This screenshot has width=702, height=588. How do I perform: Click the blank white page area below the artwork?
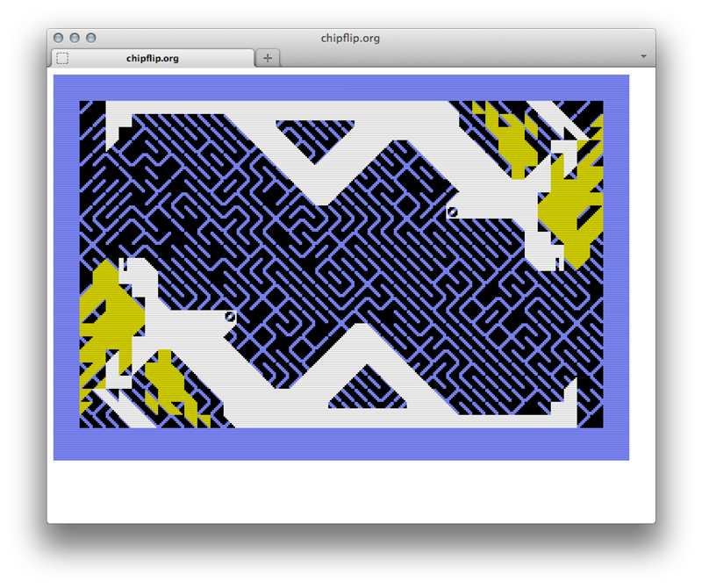351,491
